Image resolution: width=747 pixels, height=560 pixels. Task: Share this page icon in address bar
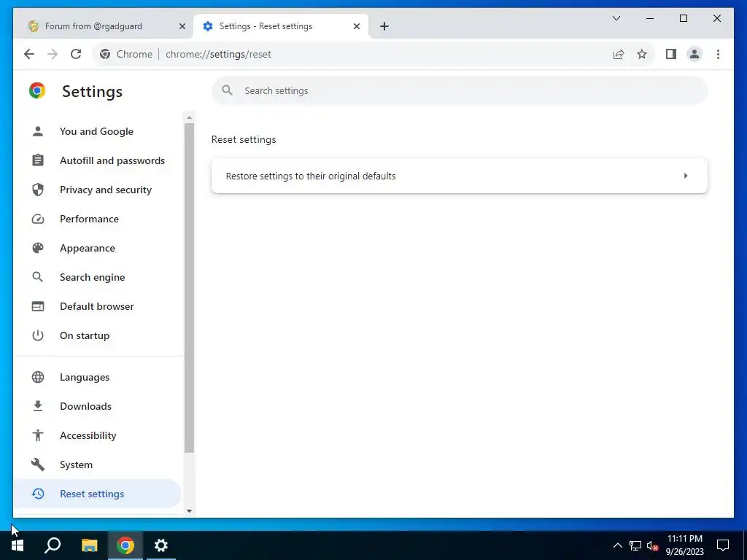pos(619,54)
